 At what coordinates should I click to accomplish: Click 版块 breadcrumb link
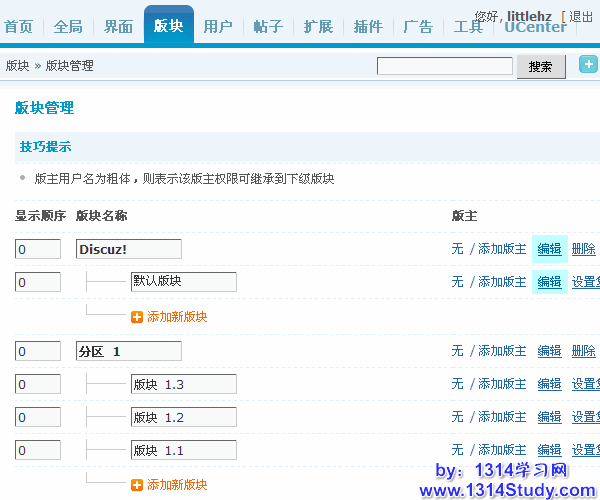point(17,66)
